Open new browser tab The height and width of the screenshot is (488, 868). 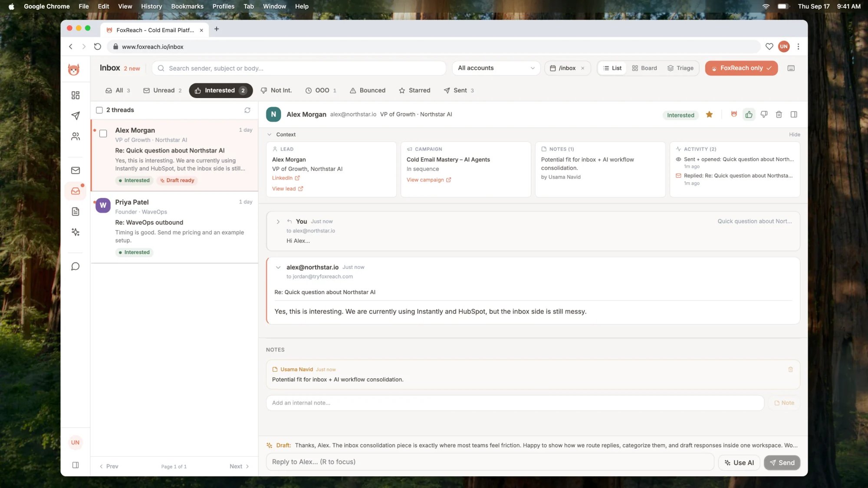pos(217,29)
